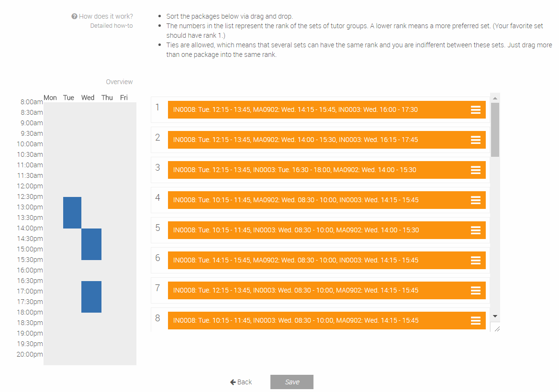Click the question mark help icon
This screenshot has width=559, height=392.
[74, 16]
